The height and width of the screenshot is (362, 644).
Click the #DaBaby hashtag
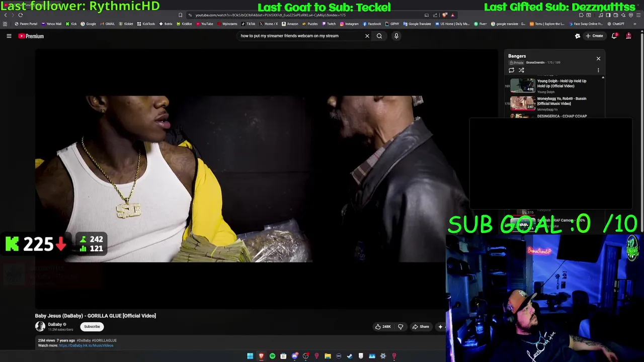[84, 340]
